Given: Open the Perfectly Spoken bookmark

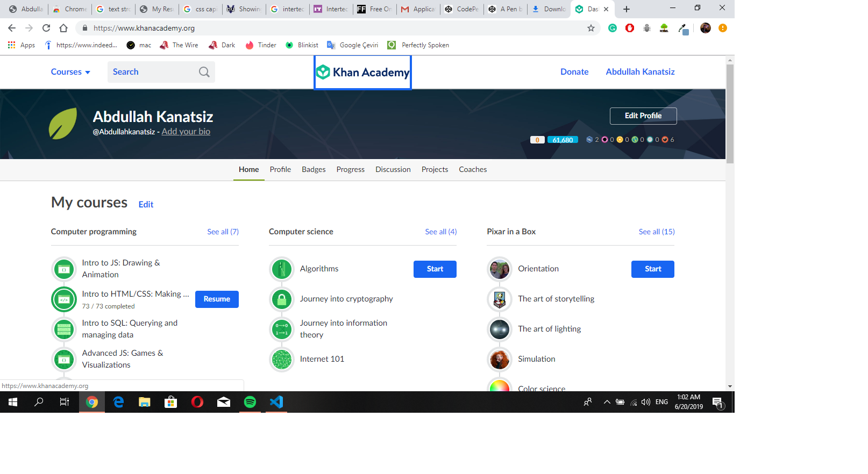Looking at the screenshot, I should click(x=419, y=45).
